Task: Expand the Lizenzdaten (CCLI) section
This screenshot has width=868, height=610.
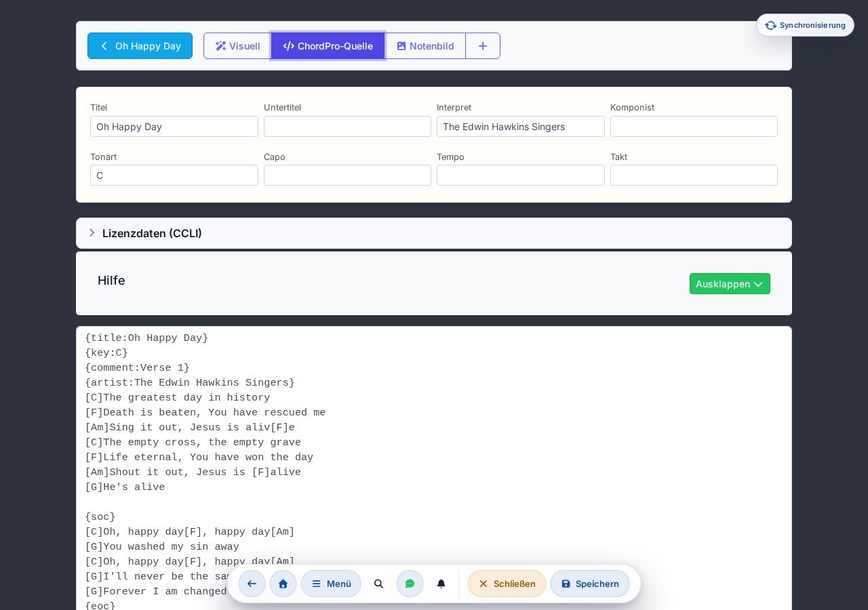Action: pos(434,233)
